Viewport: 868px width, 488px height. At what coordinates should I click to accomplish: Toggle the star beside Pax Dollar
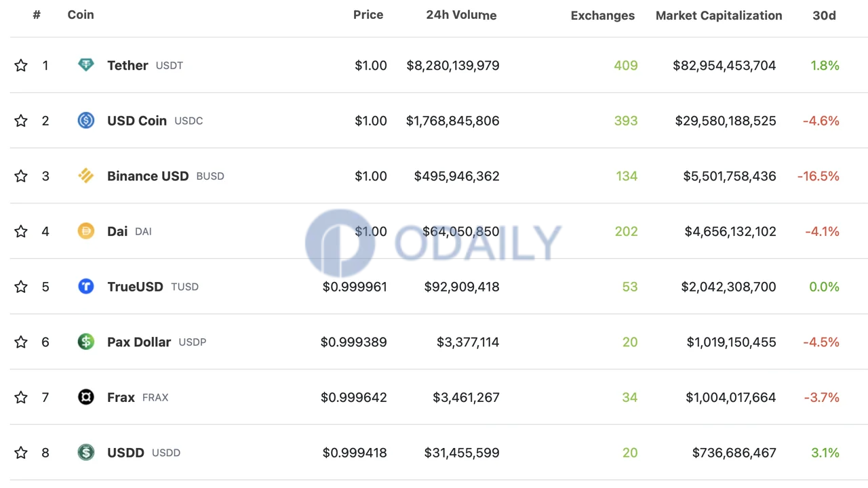21,342
